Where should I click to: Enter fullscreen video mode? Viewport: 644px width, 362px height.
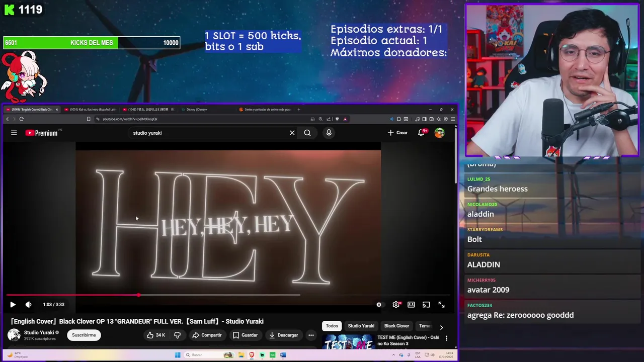pyautogui.click(x=441, y=304)
